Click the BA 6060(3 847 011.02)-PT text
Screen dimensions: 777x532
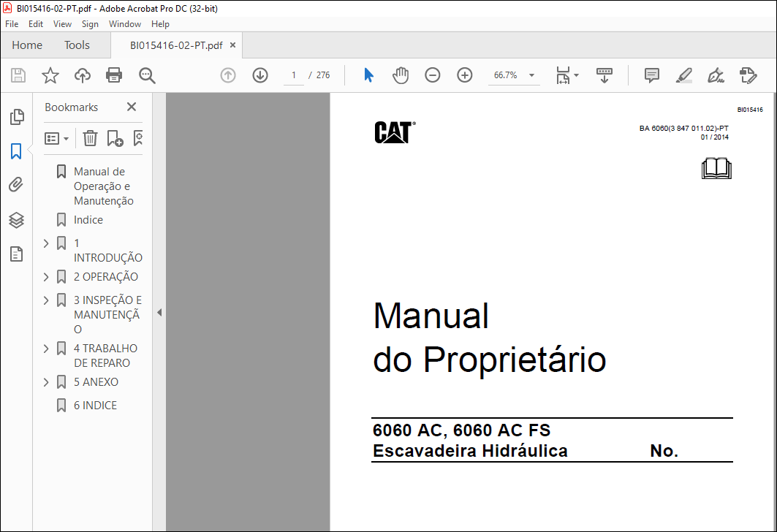coord(683,129)
